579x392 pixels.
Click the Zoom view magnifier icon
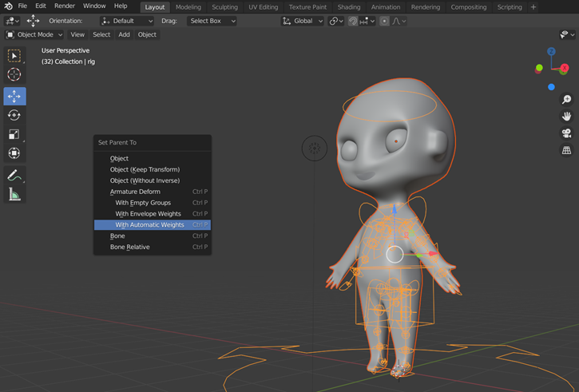pyautogui.click(x=566, y=99)
